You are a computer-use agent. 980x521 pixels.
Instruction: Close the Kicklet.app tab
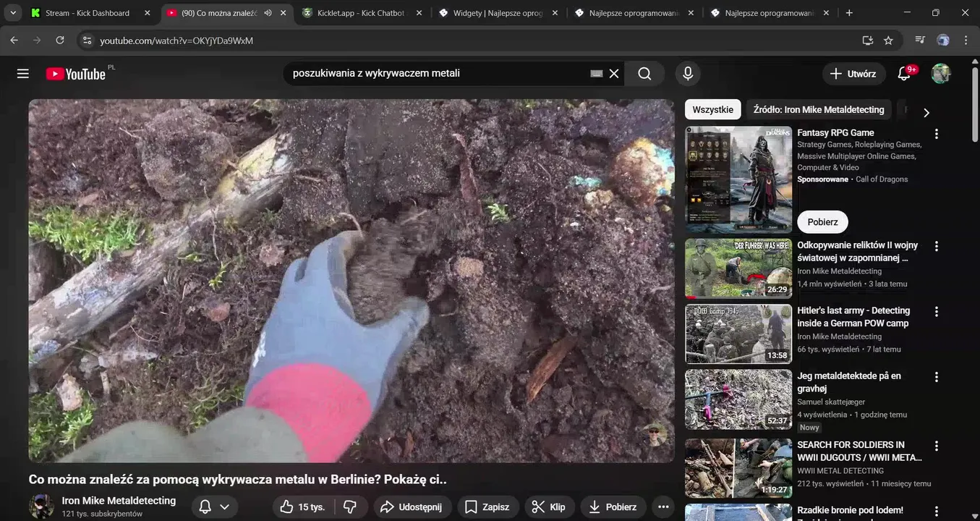click(419, 13)
